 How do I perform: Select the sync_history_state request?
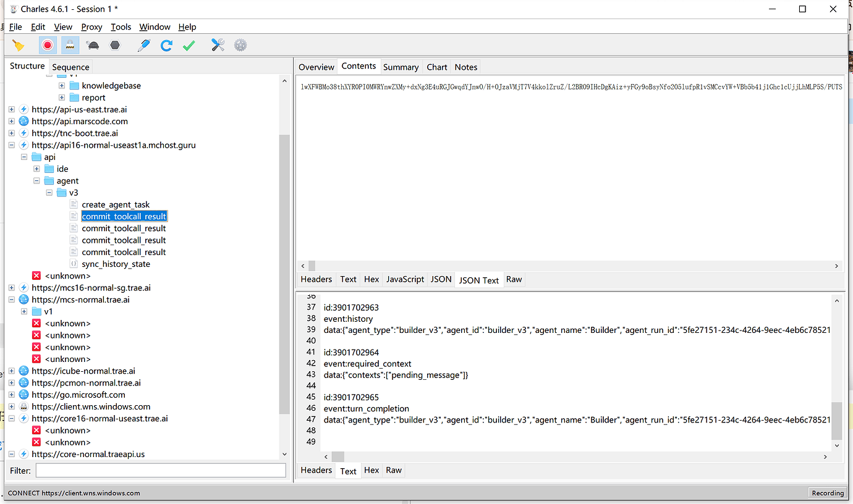point(116,264)
